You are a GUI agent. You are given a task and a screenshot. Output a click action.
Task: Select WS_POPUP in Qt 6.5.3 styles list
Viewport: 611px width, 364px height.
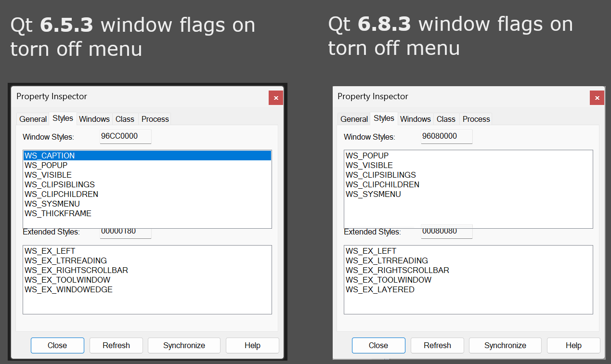147,165
